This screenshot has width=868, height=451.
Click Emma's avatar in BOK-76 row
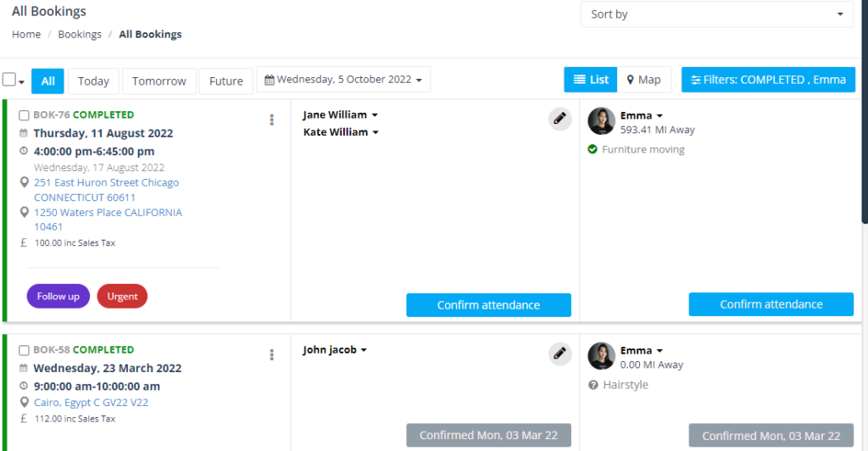601,121
